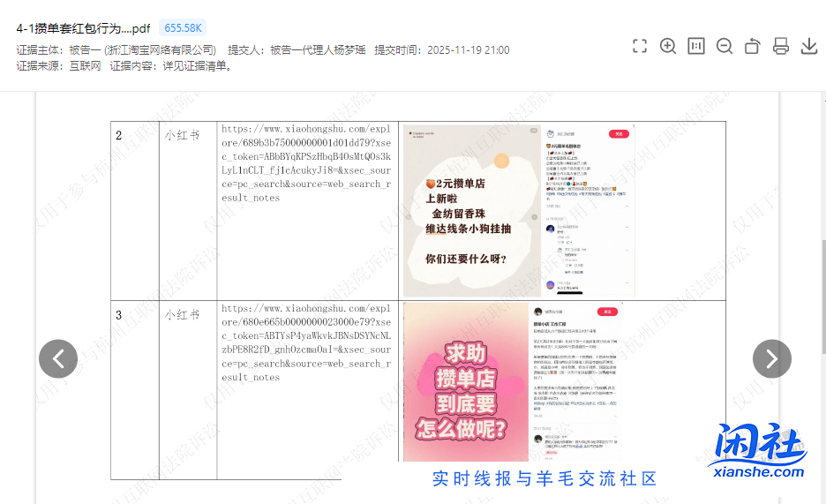
Task: Open the xianshe.com logo link
Action: click(x=758, y=451)
